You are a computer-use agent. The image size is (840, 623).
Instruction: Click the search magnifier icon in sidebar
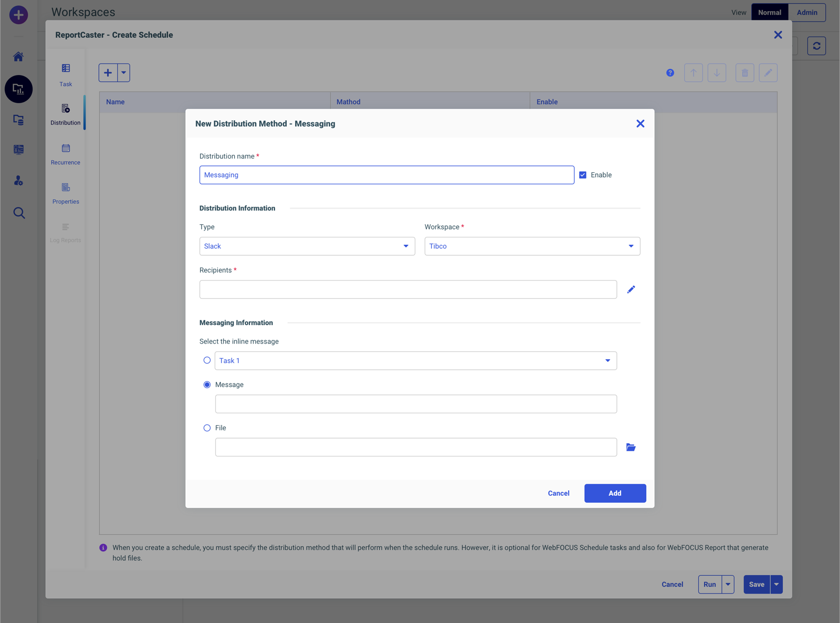tap(19, 213)
